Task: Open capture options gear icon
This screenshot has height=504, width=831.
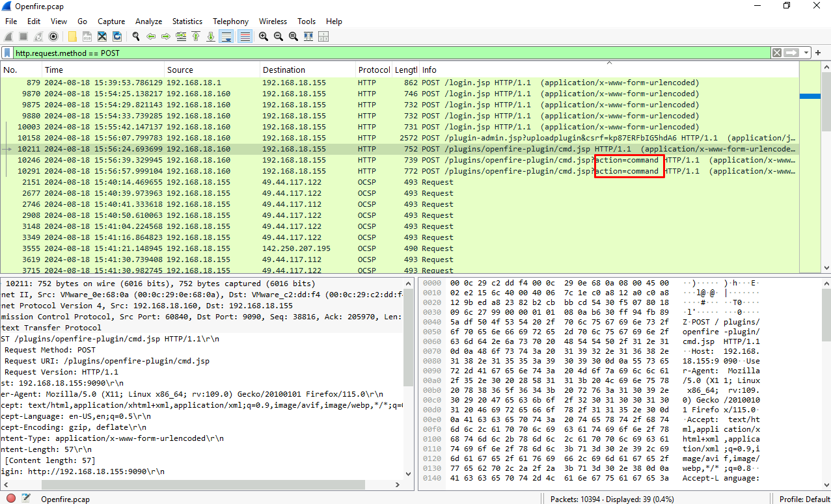Action: point(53,36)
